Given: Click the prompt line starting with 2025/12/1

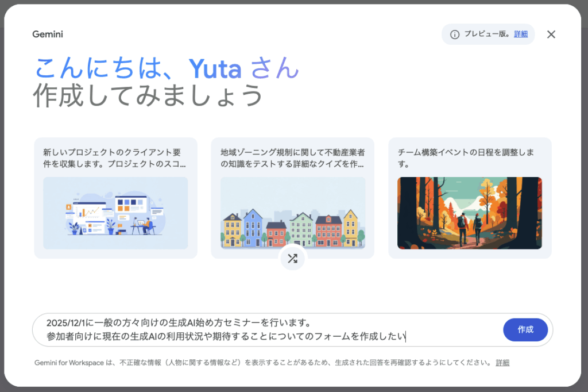Looking at the screenshot, I should pyautogui.click(x=178, y=323).
